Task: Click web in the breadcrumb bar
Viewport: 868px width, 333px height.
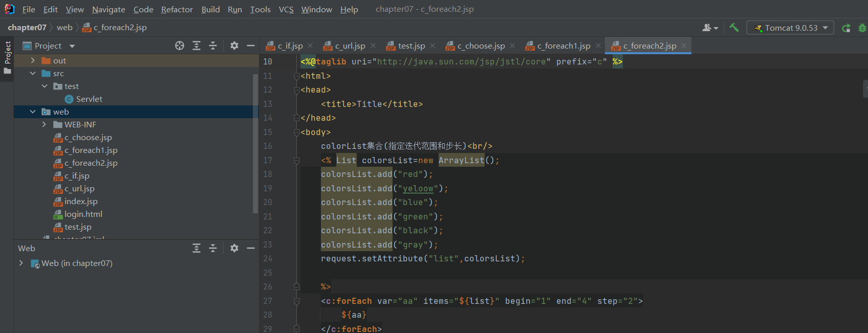Action: pyautogui.click(x=64, y=28)
